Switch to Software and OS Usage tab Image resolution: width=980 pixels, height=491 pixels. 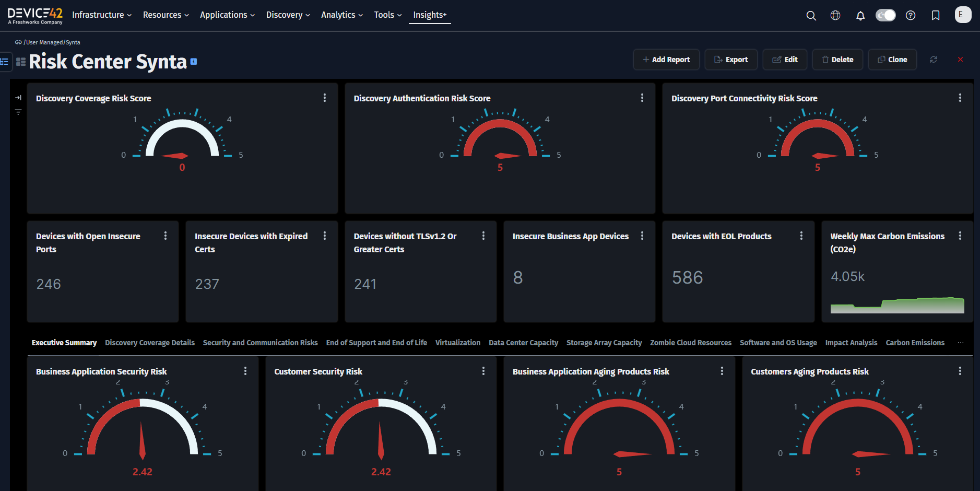(778, 343)
